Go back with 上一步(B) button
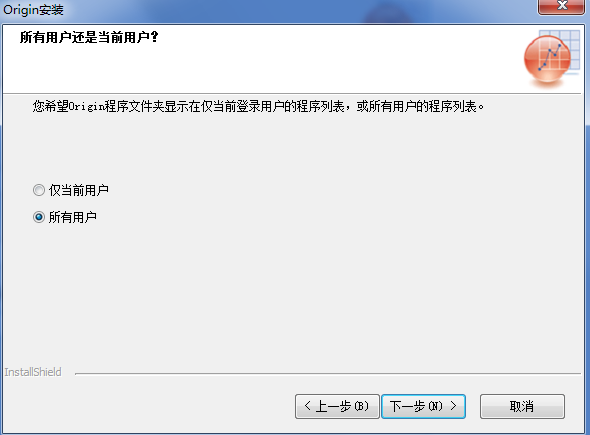Viewport: 590px width, 435px height. tap(337, 406)
